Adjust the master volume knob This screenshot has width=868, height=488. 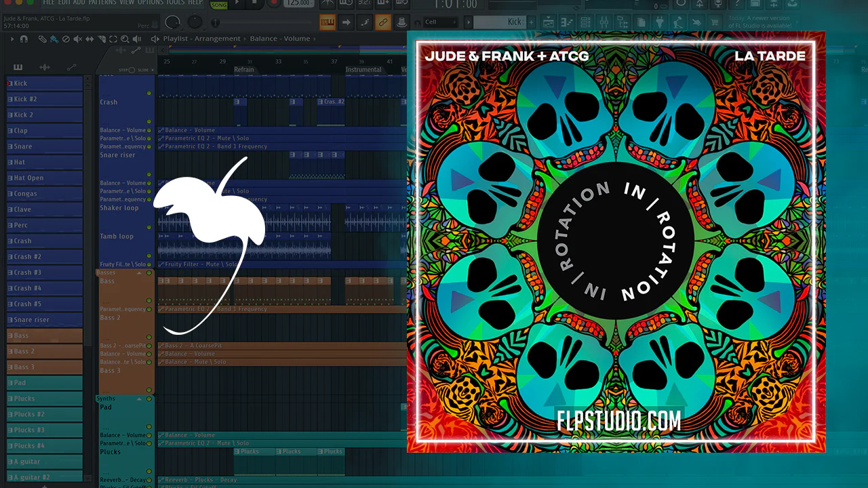(x=173, y=22)
